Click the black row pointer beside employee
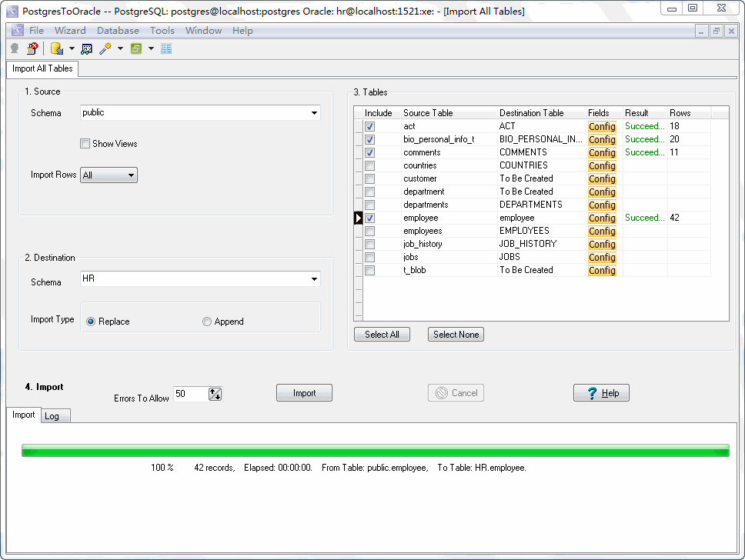Viewport: 745px width, 560px height. pos(358,218)
